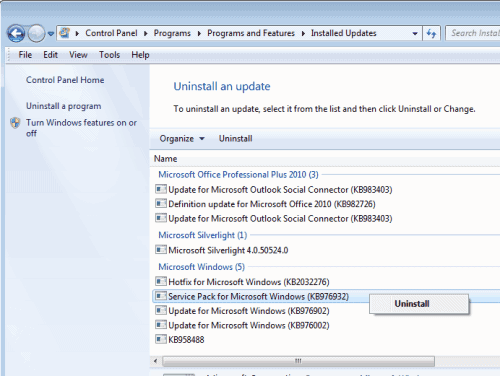Click the shield icon beside Windows features
500x376 pixels.
click(x=15, y=123)
